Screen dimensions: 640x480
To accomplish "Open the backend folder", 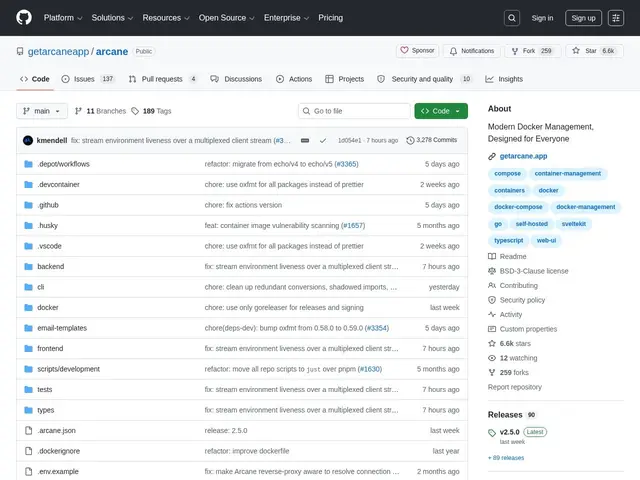I will click(x=51, y=267).
